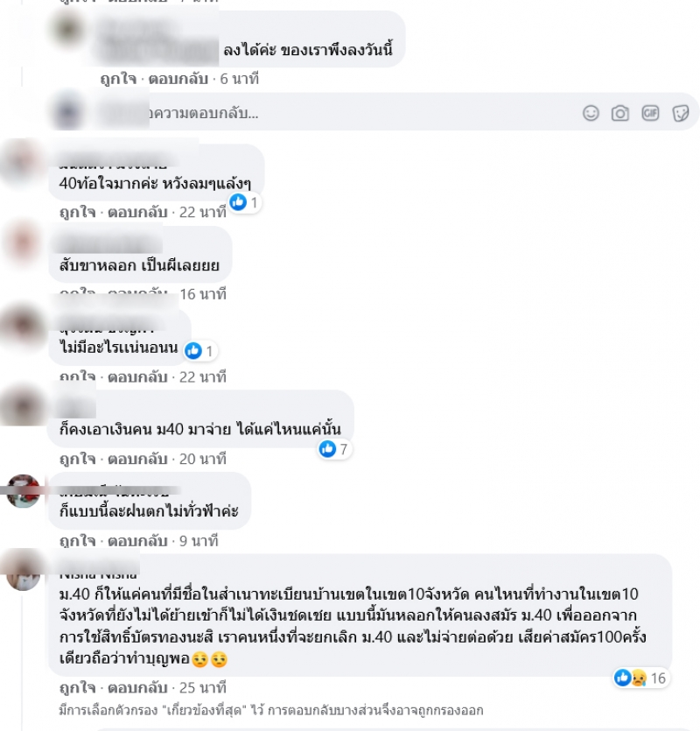View the 7 likes on the 'ก็คงเอาเงินคน ม40' comment

(x=333, y=449)
